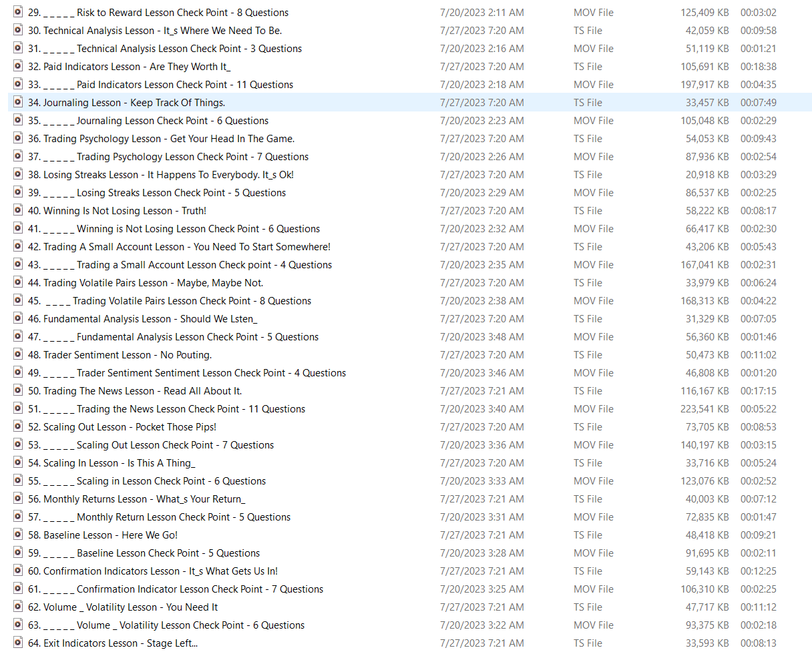This screenshot has width=812, height=656.
Task: Click the 00:01:20 length value
Action: click(759, 373)
